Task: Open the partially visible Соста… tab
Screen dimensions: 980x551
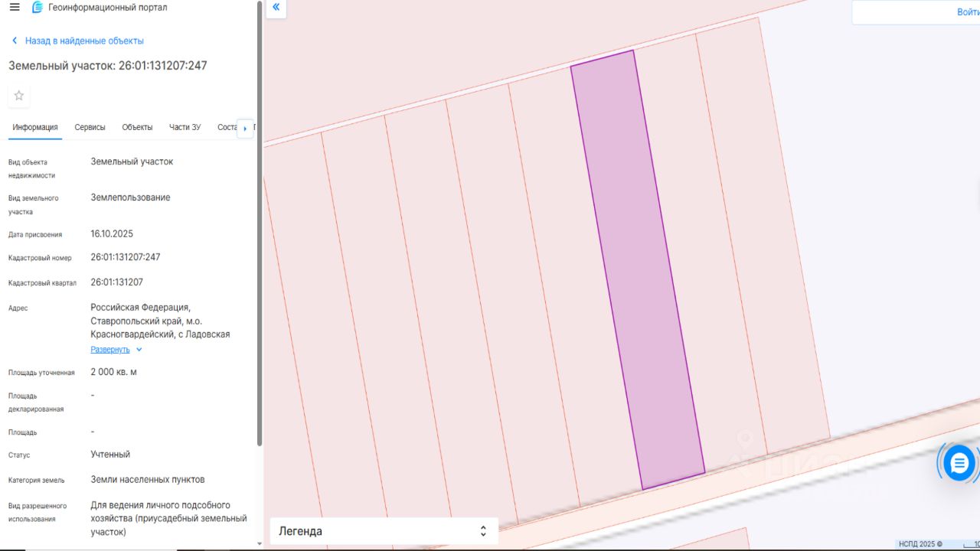Action: (x=227, y=127)
